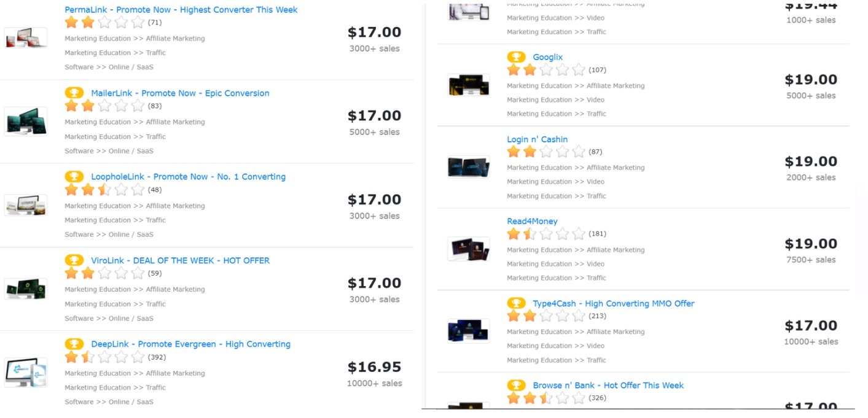
Task: Click the trophy icon next to ViroLink
Action: [x=74, y=260]
